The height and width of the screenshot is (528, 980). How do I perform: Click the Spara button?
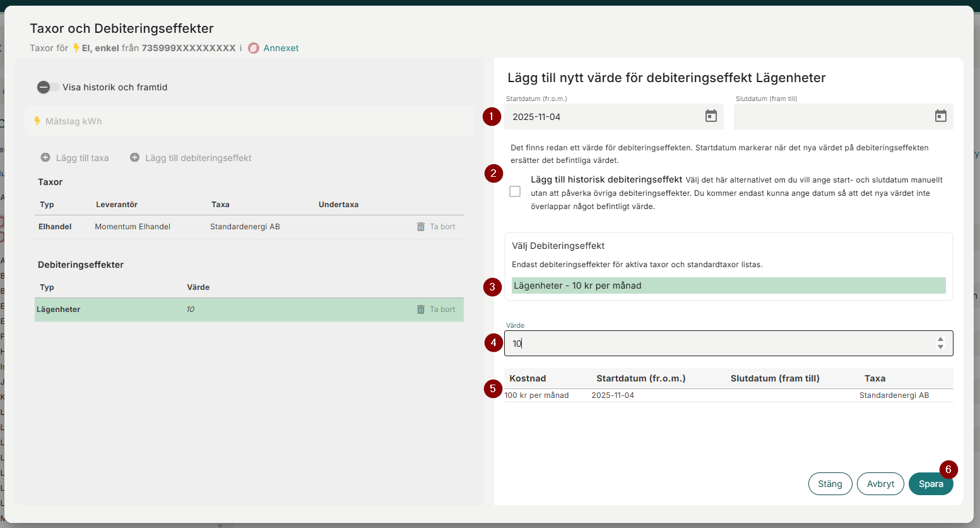[930, 484]
